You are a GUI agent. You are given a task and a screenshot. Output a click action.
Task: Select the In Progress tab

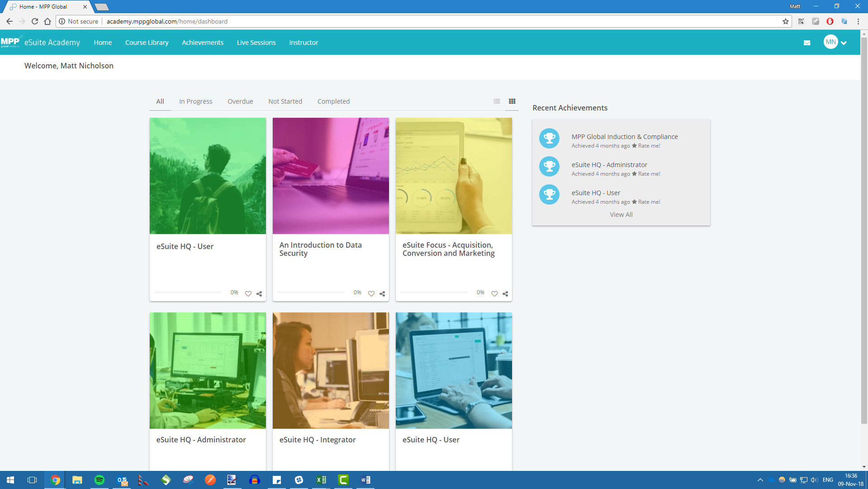(x=195, y=101)
